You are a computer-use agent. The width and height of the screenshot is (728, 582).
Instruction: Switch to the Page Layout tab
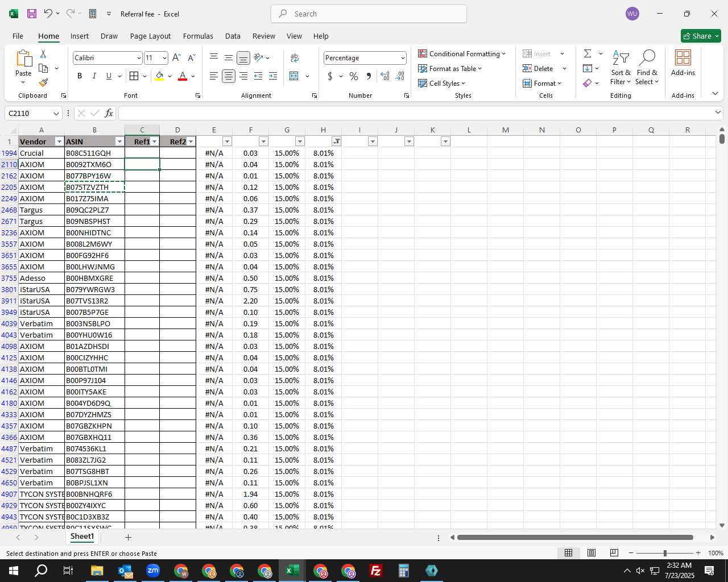pyautogui.click(x=150, y=36)
